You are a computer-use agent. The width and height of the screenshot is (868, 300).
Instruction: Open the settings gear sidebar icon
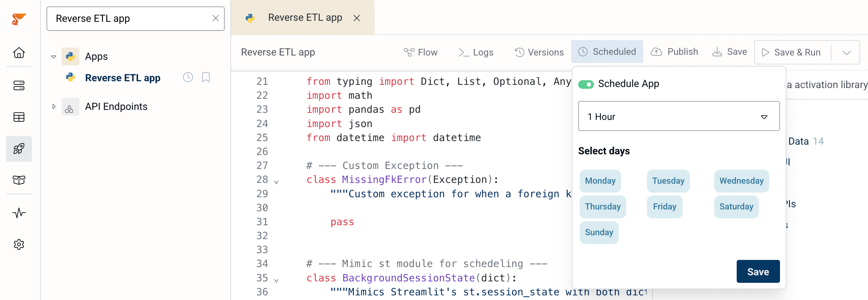click(19, 245)
